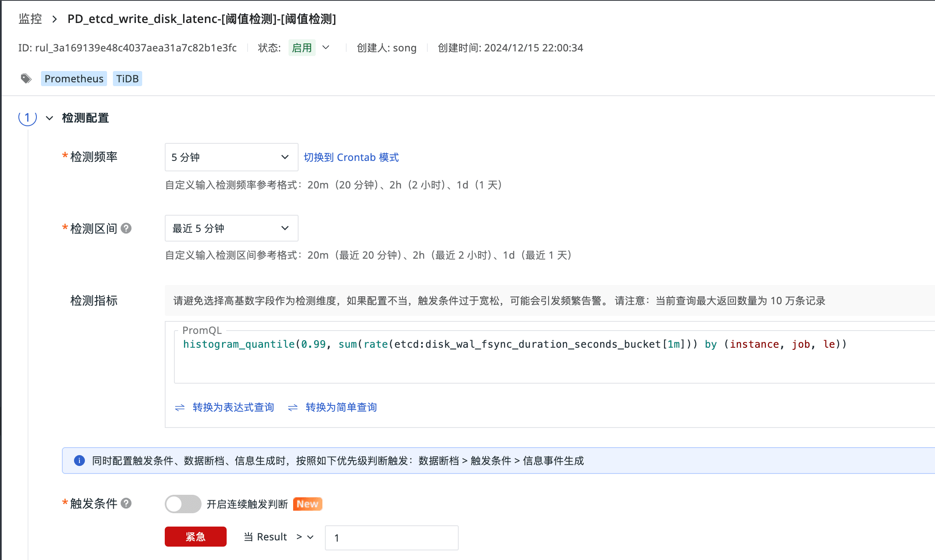Click 切换到 Crontab 模式 link

pos(351,158)
